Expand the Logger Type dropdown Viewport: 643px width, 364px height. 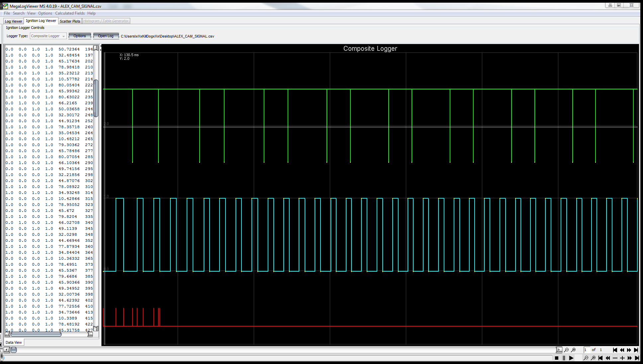click(63, 36)
